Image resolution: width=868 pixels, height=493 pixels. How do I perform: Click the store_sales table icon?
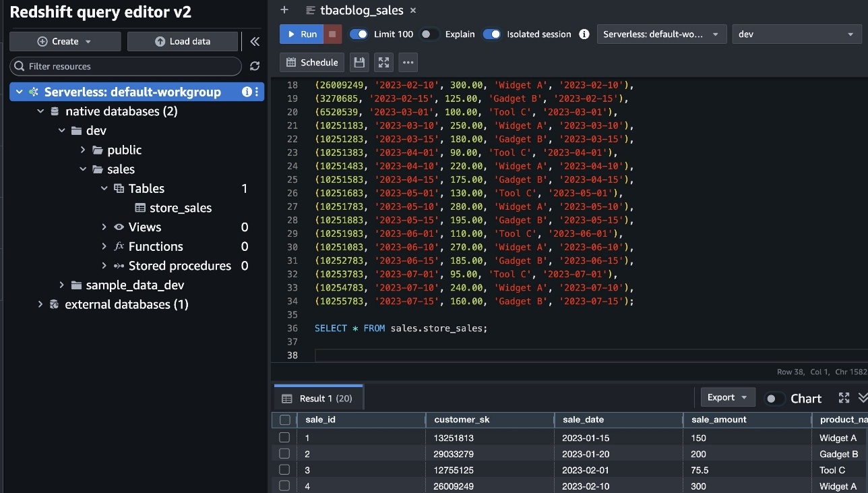point(140,208)
